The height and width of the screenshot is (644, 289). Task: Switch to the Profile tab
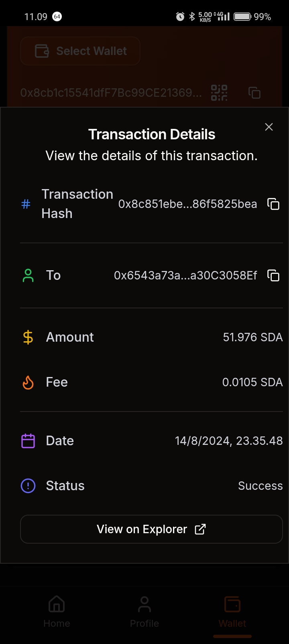coord(144,611)
